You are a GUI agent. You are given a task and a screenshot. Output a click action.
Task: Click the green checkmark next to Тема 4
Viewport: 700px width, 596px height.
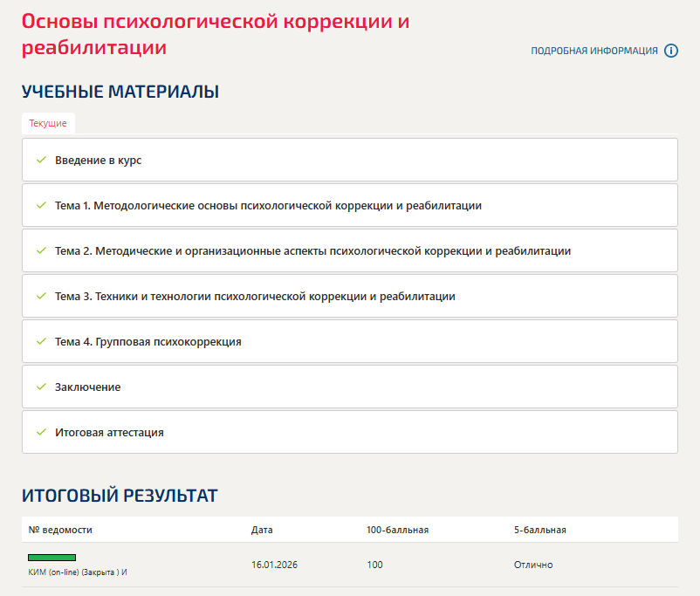coord(42,341)
